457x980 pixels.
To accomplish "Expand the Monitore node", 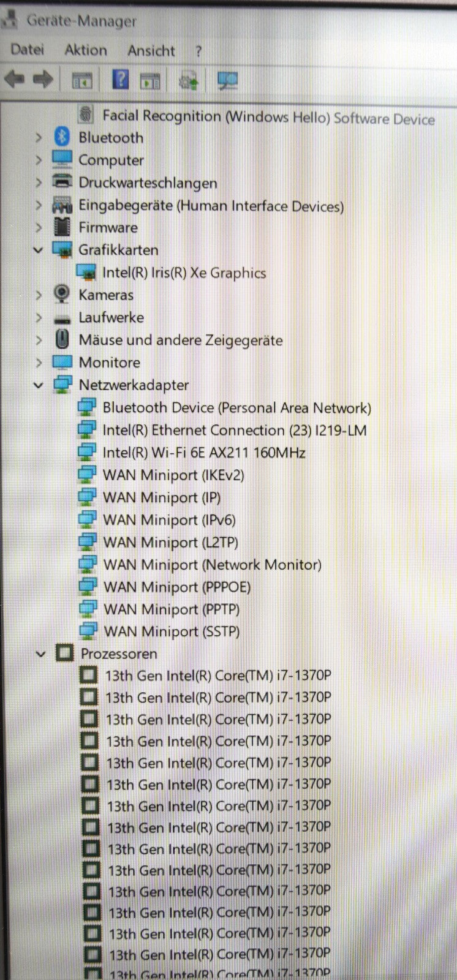I will click(39, 362).
